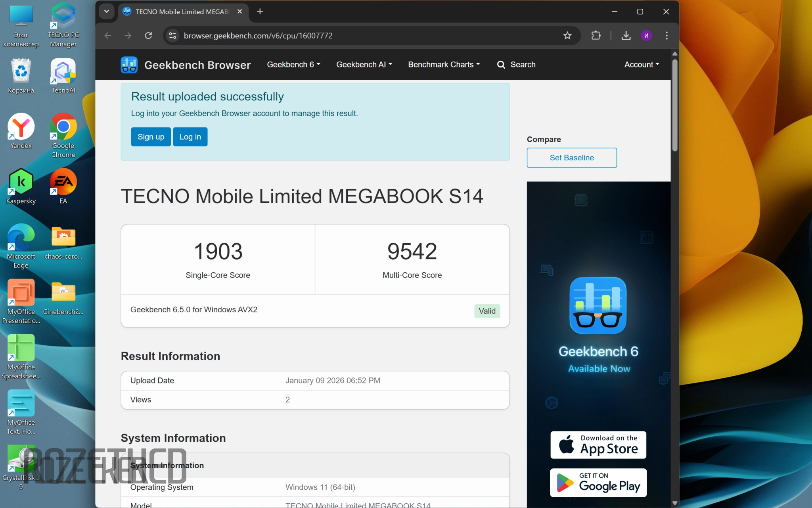This screenshot has width=812, height=508.
Task: Open the Chrome downloads icon
Action: click(626, 36)
